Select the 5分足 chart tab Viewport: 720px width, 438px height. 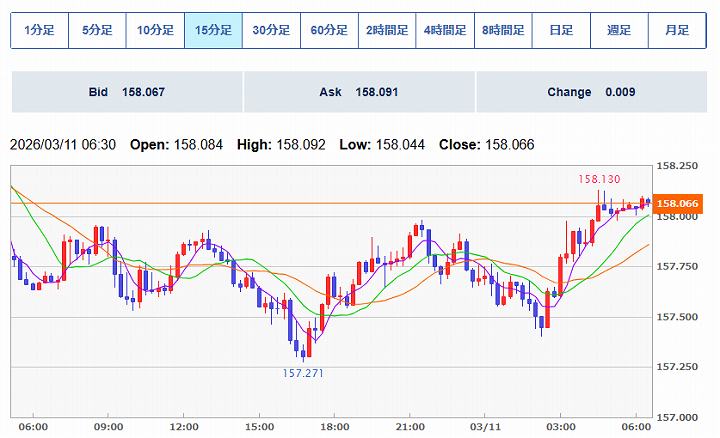point(97,30)
